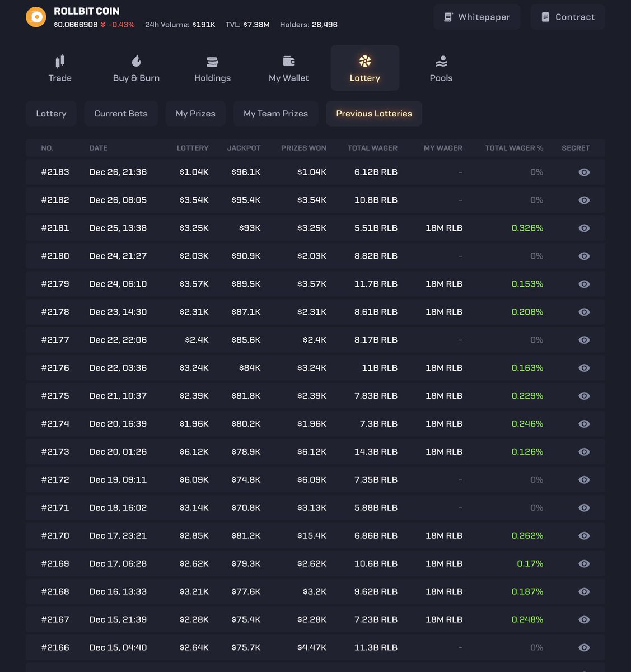Toggle secret eye for lottery #2167
This screenshot has height=672, width=631.
584,620
